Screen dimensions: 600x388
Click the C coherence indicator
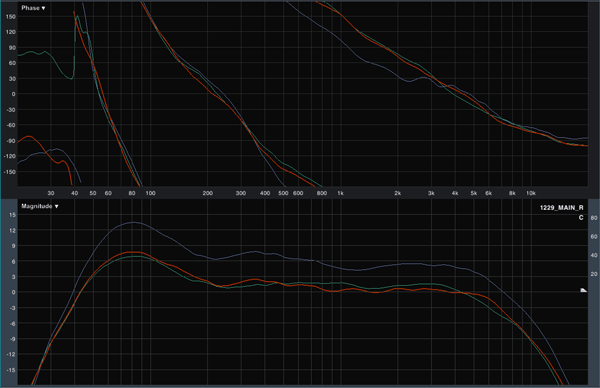(581, 218)
